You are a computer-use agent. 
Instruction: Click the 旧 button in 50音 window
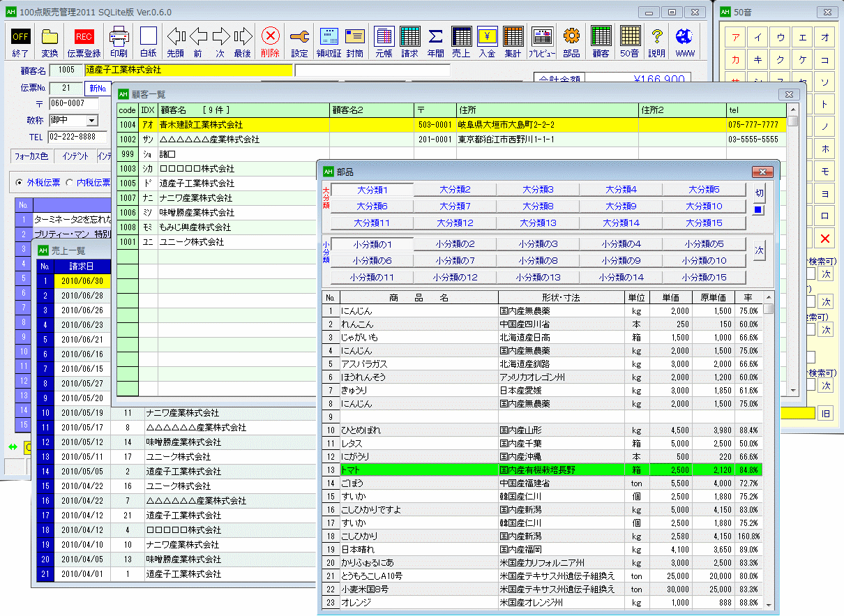tap(826, 414)
